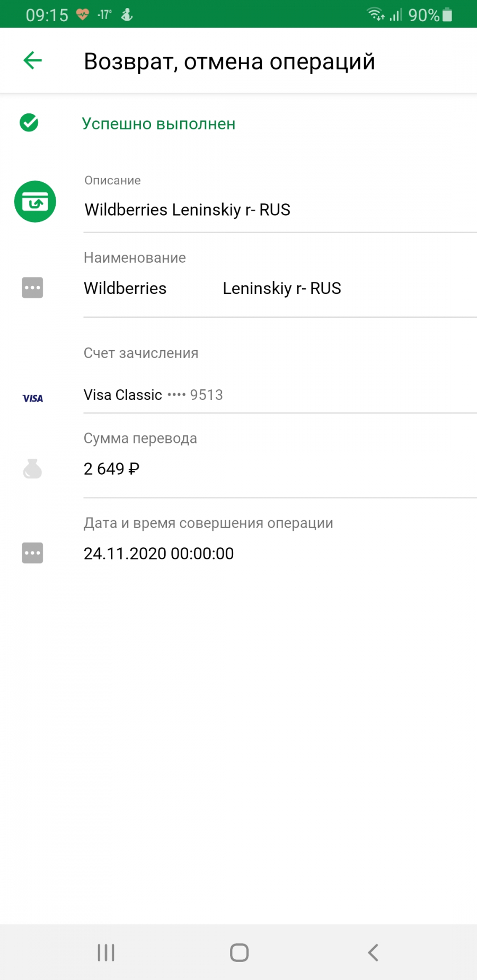This screenshot has height=980, width=477.
Task: Click the green success checkmark icon
Action: [29, 122]
